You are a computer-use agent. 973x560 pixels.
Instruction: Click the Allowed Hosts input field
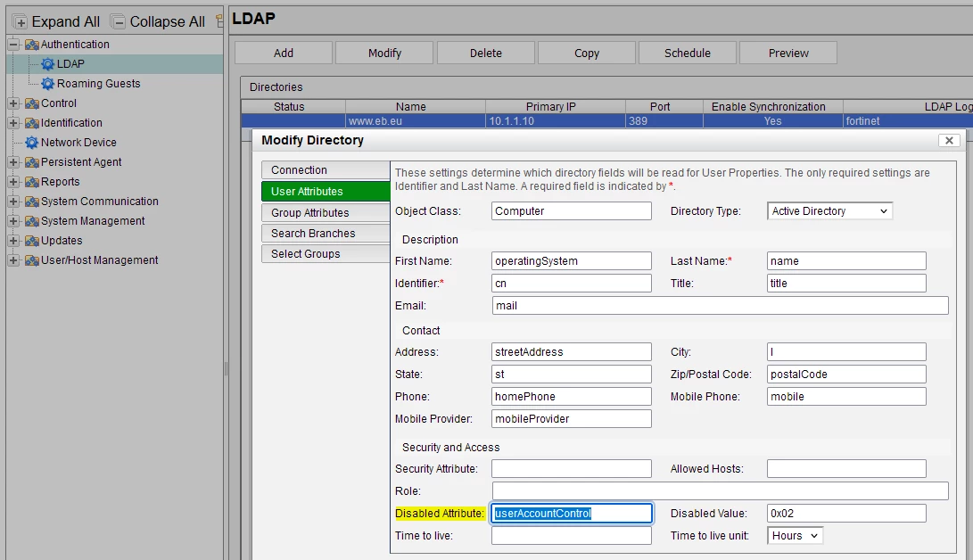[846, 469]
